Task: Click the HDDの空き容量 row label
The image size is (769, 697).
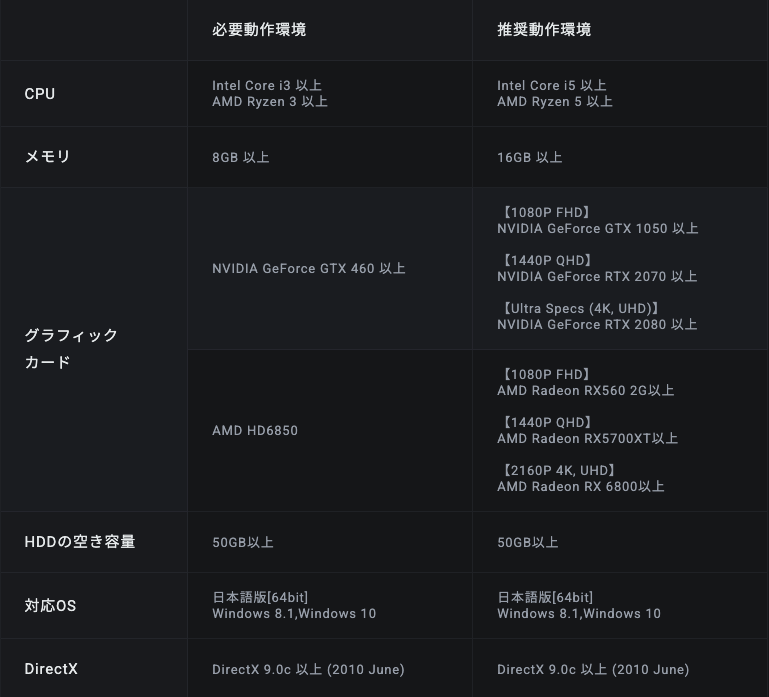Action: pos(80,542)
